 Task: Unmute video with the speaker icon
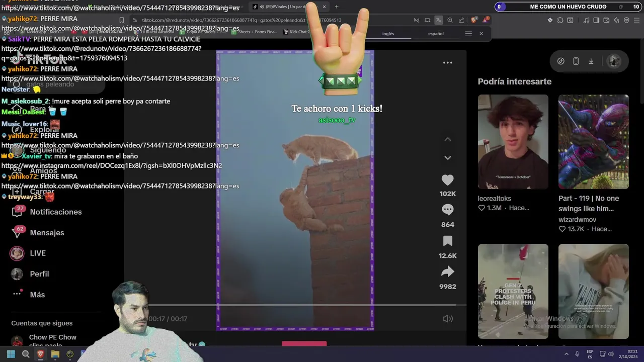[x=447, y=319]
